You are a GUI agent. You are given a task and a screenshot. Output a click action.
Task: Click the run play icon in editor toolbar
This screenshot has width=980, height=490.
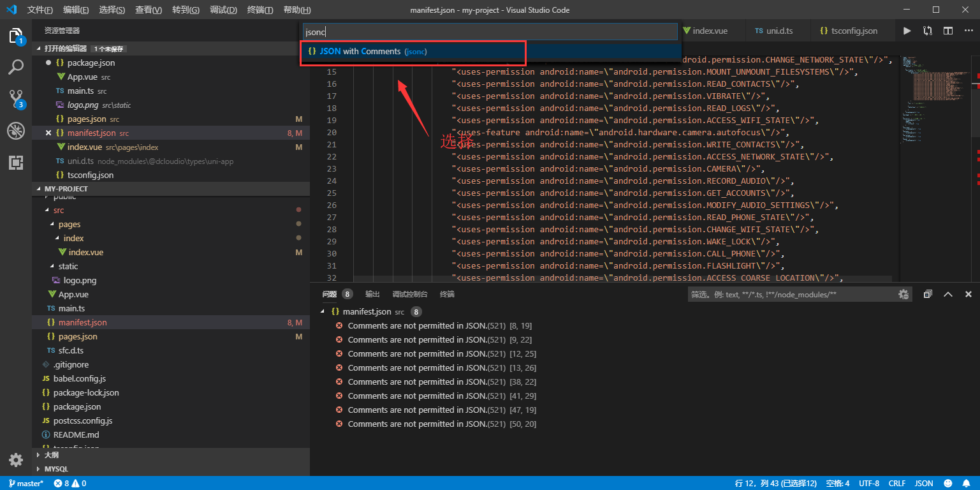[x=907, y=31]
